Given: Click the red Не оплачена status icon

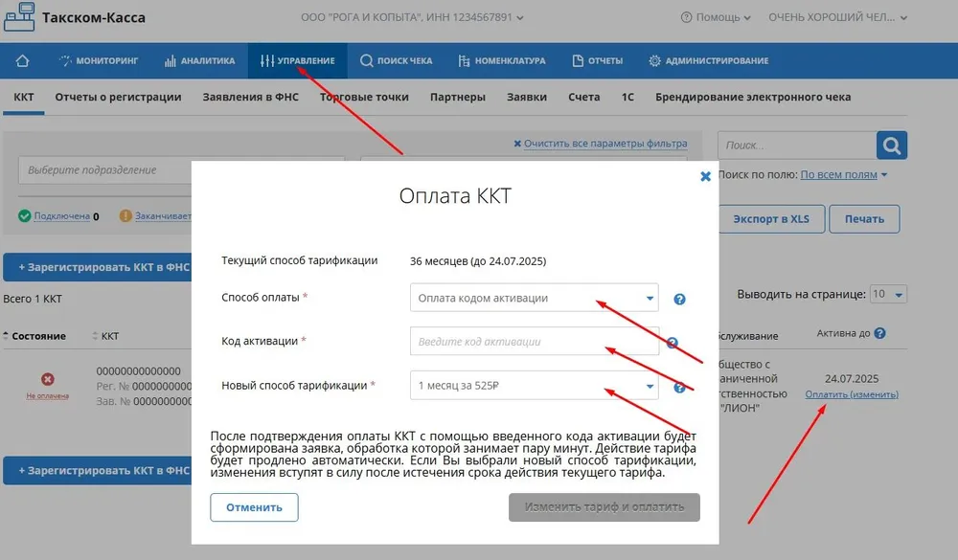Looking at the screenshot, I should (48, 379).
